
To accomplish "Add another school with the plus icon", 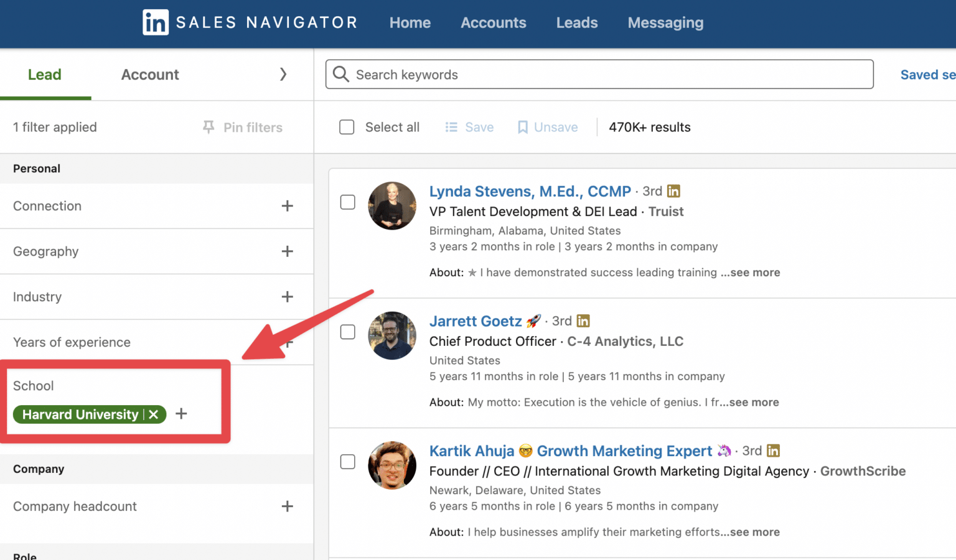I will coord(181,414).
